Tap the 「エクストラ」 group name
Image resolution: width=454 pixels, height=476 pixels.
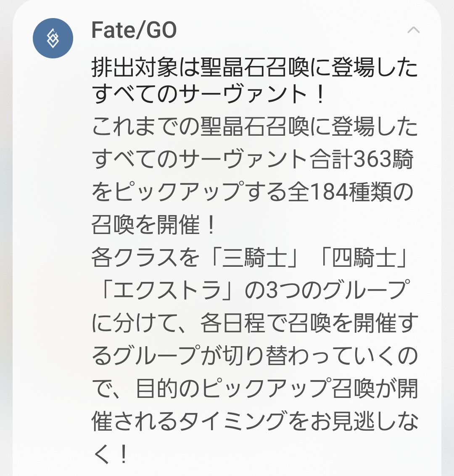point(167,290)
